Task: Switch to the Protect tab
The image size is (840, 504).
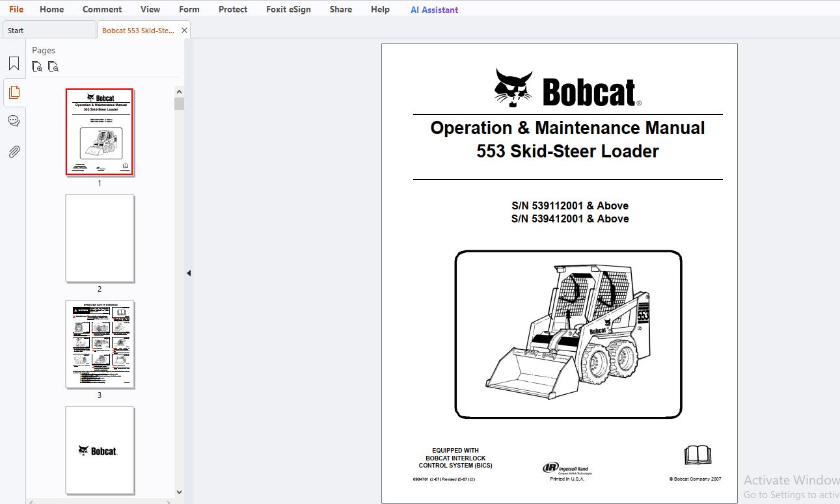Action: tap(233, 9)
